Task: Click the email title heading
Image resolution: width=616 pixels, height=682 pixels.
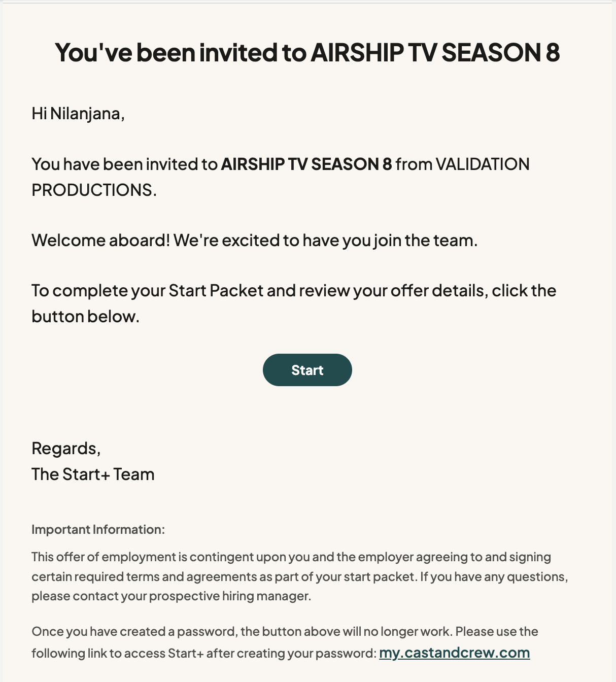Action: click(307, 53)
